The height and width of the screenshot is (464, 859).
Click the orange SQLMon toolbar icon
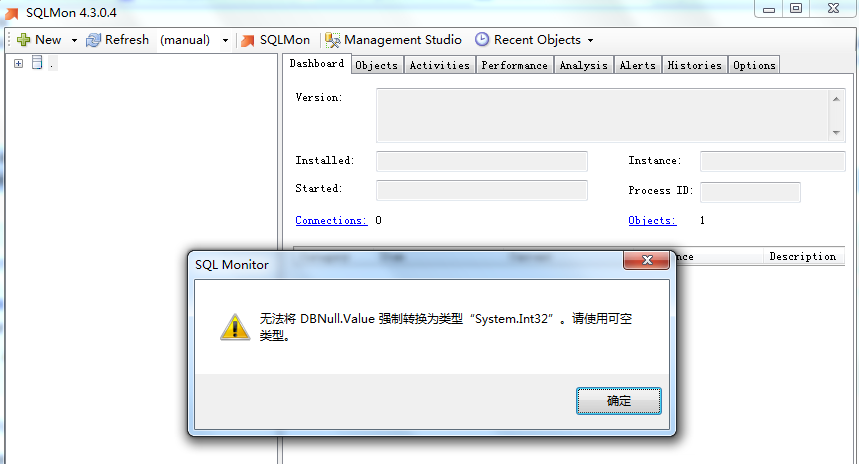(x=248, y=41)
